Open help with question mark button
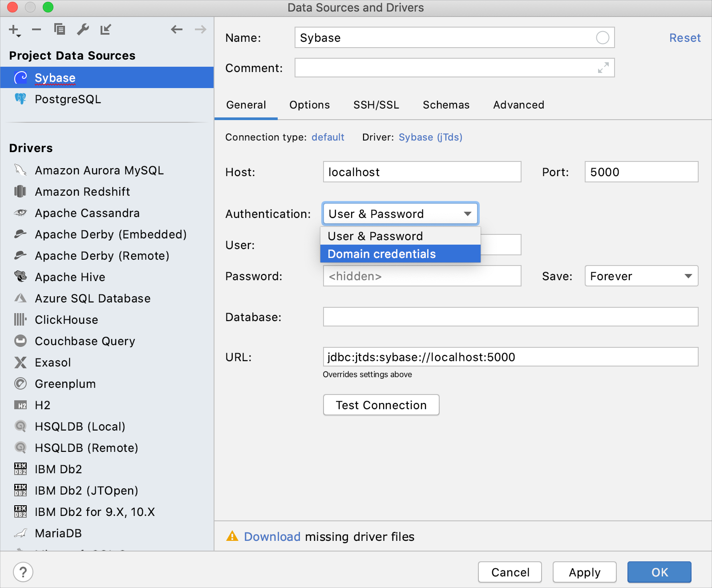The image size is (712, 588). coord(23,572)
